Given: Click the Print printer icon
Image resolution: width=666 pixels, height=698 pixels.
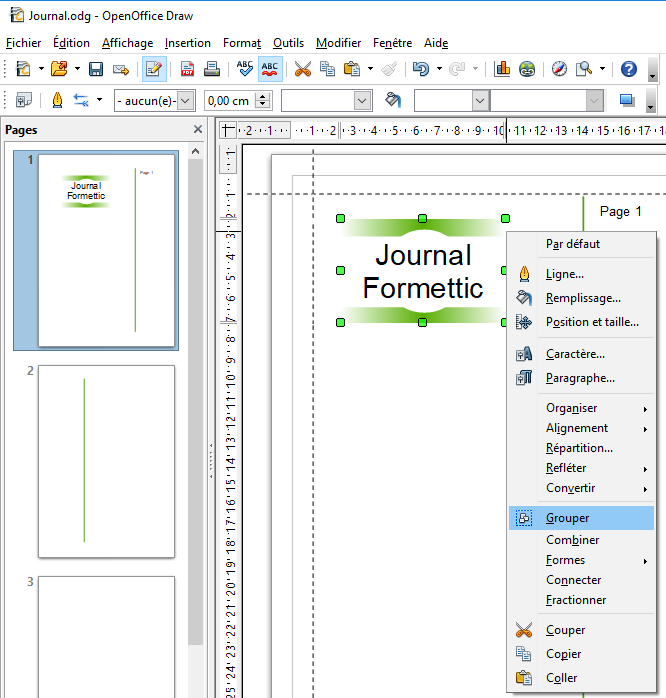Looking at the screenshot, I should pyautogui.click(x=212, y=69).
